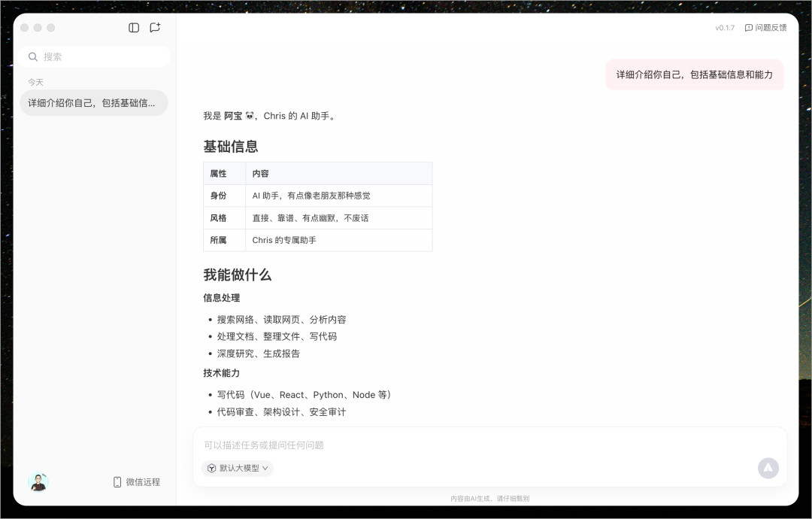Image resolution: width=812 pixels, height=519 pixels.
Task: Click the cube icon in model selector
Action: click(x=211, y=469)
